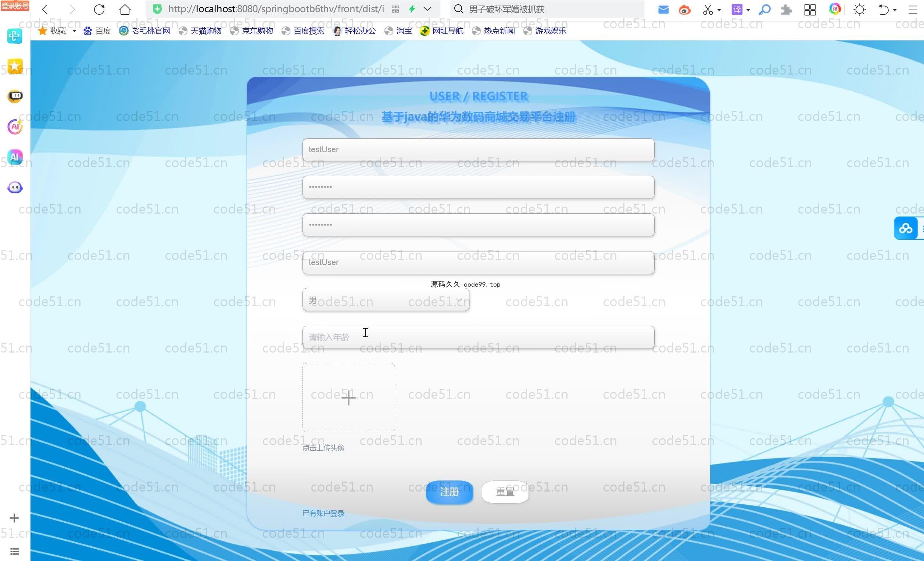Focus the second testUser name field

click(x=478, y=262)
